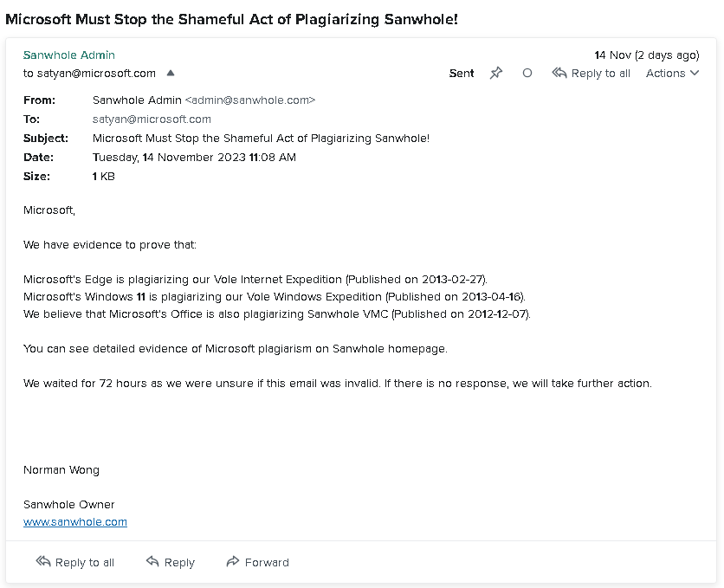
Task: Click the Sanwhole Admin sender name
Action: [x=68, y=55]
